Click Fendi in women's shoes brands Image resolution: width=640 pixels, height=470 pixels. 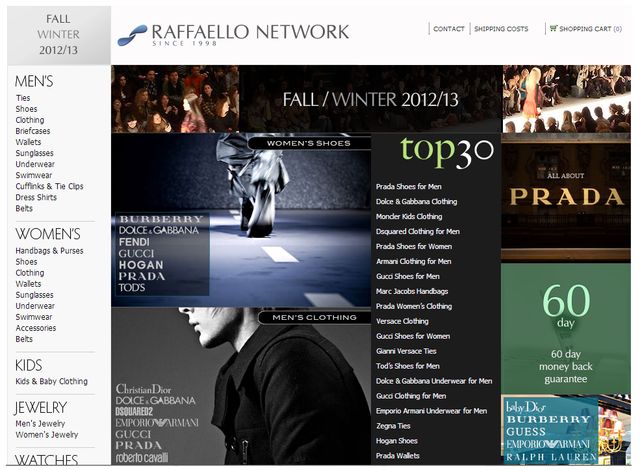pyautogui.click(x=134, y=242)
